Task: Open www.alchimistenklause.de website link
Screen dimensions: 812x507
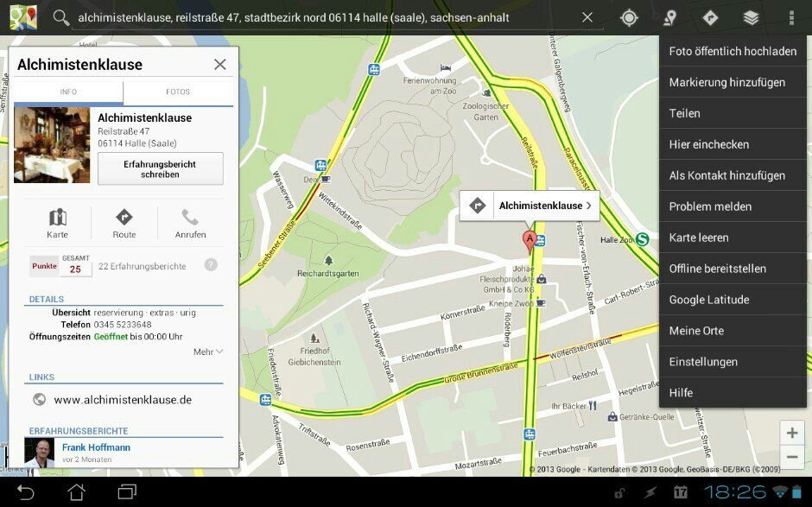Action: pyautogui.click(x=123, y=400)
